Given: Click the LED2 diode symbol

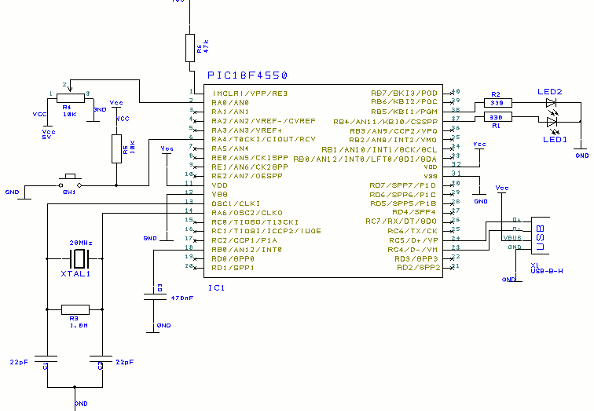Looking at the screenshot, I should [551, 103].
